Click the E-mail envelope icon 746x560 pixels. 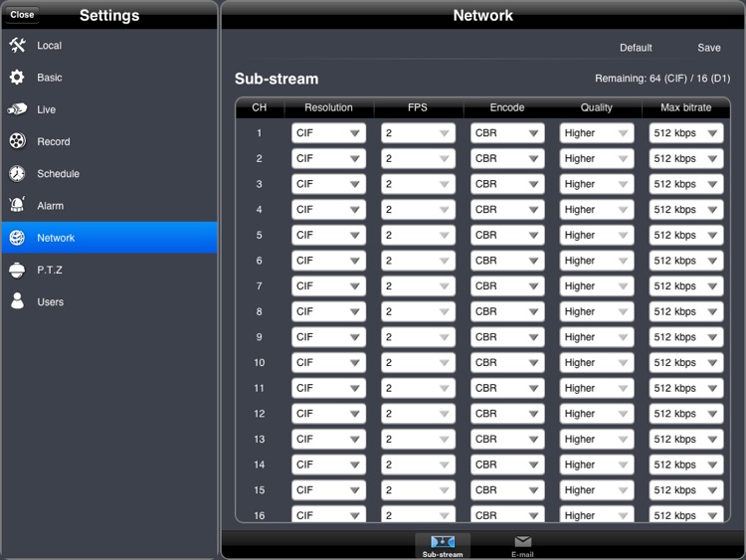(x=522, y=541)
